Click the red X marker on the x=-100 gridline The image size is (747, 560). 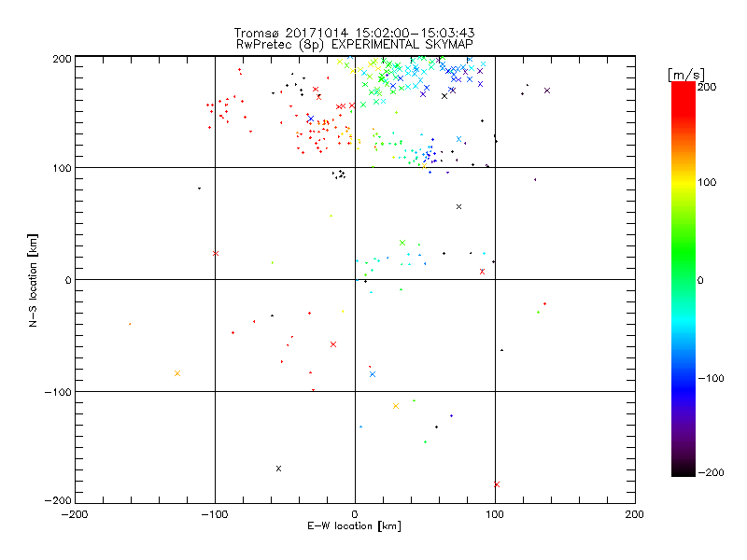(216, 253)
